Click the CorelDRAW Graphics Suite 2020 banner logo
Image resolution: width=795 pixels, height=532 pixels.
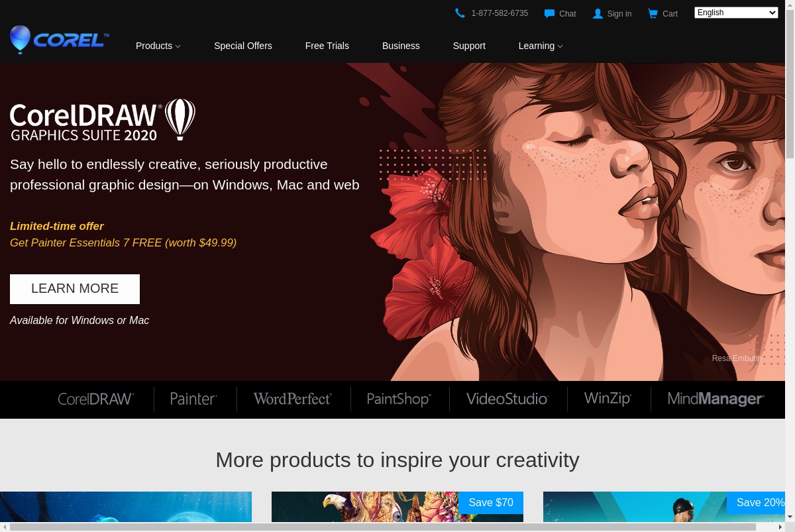click(x=103, y=120)
